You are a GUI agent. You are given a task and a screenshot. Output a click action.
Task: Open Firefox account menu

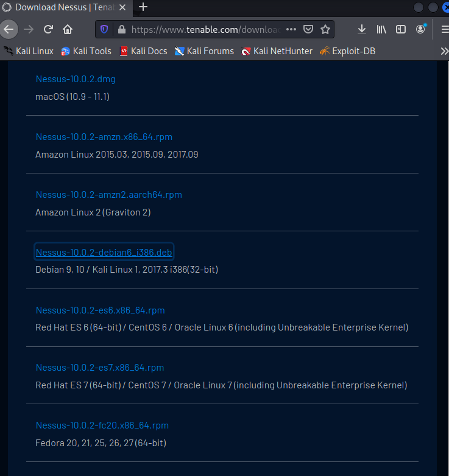click(420, 29)
